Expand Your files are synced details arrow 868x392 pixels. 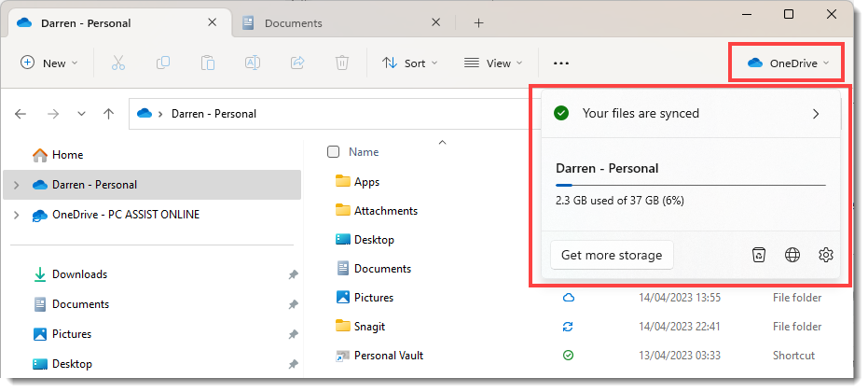[816, 114]
